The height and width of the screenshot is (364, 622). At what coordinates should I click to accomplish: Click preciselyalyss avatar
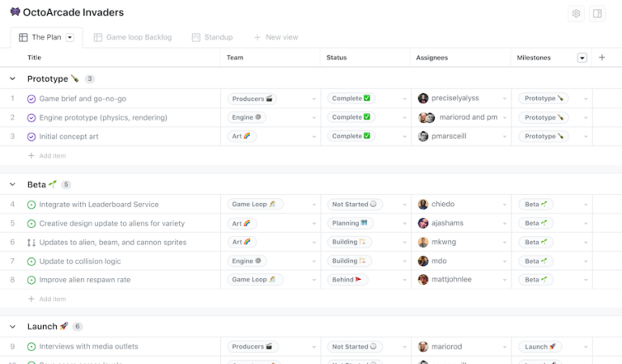[x=423, y=98]
